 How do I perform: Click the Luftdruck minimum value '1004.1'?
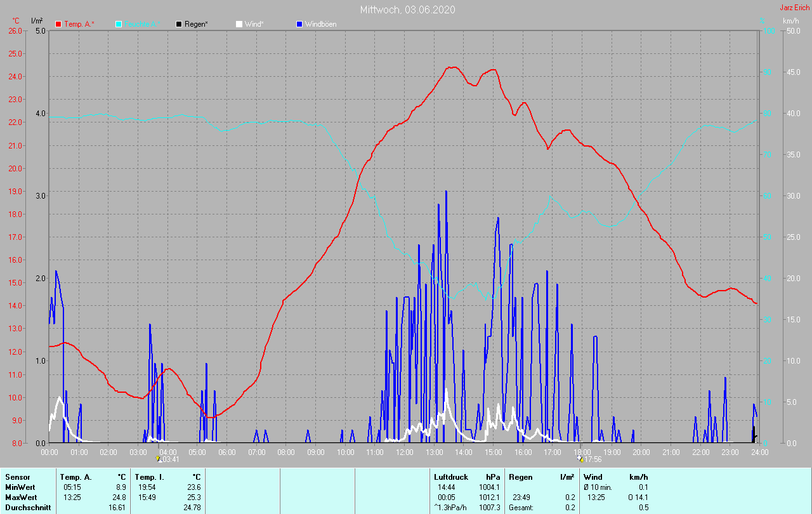point(490,487)
